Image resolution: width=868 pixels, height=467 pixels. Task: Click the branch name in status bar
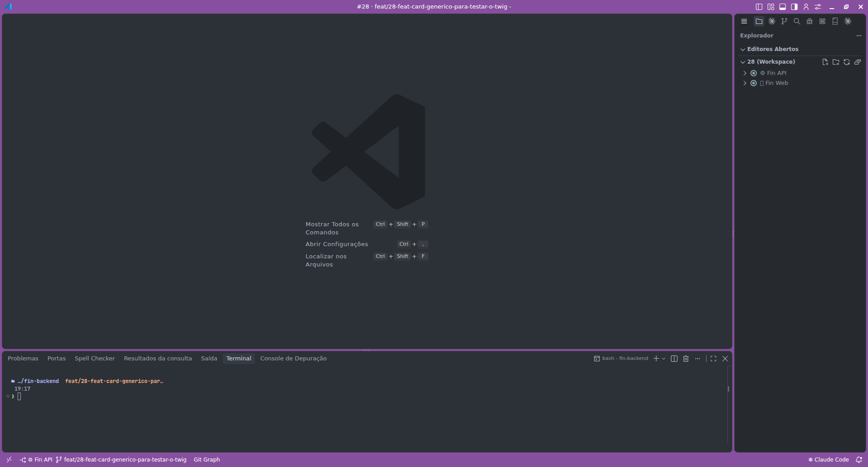coord(121,460)
